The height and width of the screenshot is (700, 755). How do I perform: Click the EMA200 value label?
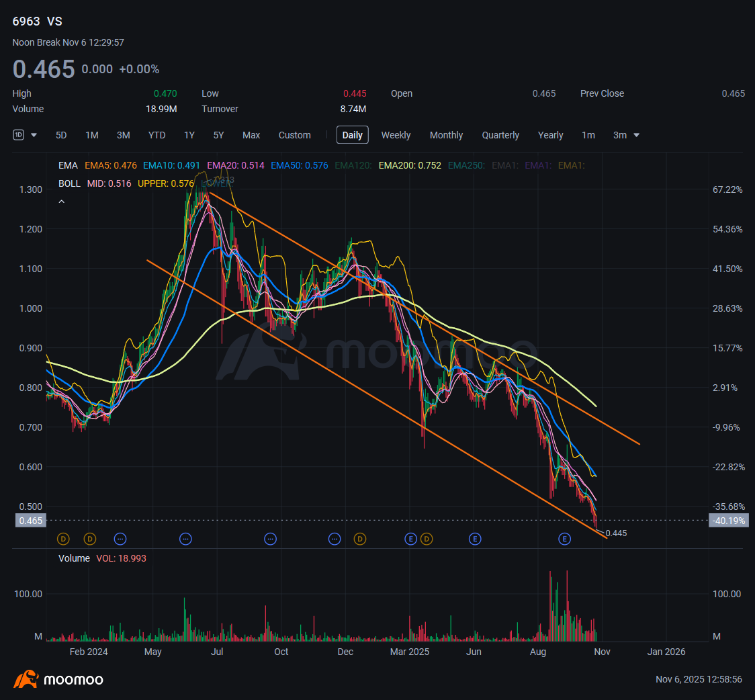point(410,166)
